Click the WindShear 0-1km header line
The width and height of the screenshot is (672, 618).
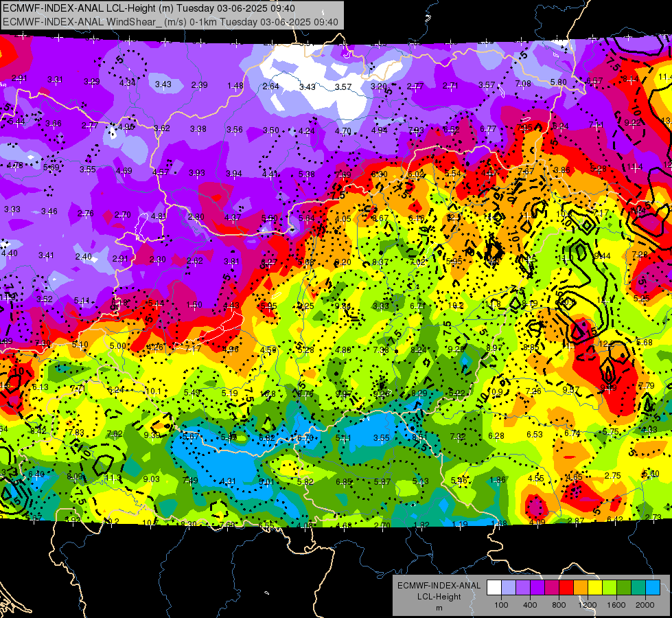[x=170, y=22]
